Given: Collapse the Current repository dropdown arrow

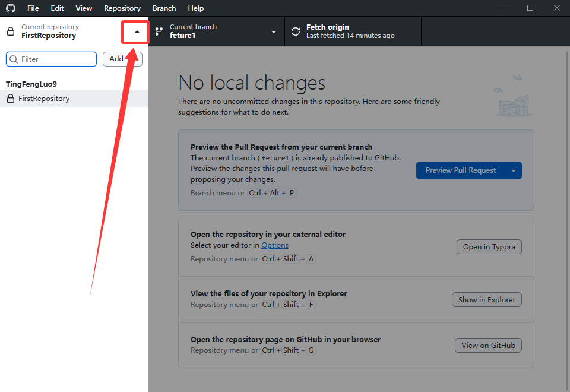Looking at the screenshot, I should point(137,32).
